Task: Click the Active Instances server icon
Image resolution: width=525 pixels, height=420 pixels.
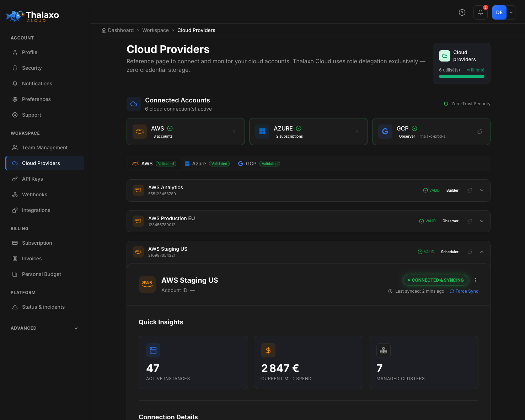Action: [153, 350]
